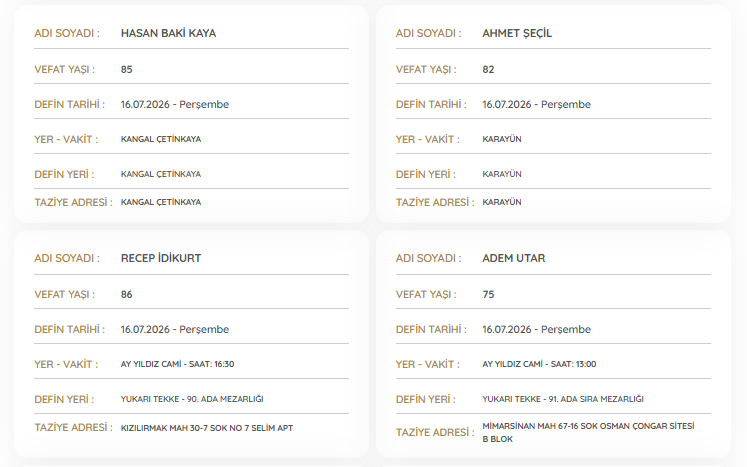Click Hasan Baki Kaya's burial date 16.07.2026
747x467 pixels.
click(x=145, y=104)
